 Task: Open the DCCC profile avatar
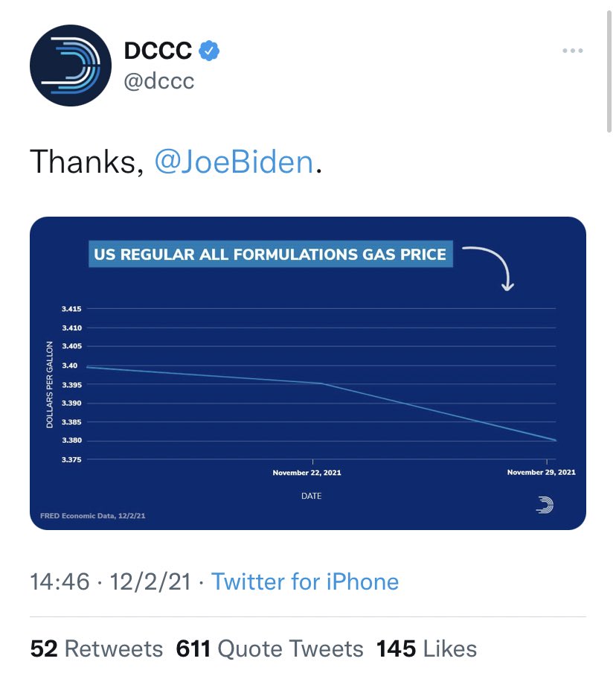[71, 66]
